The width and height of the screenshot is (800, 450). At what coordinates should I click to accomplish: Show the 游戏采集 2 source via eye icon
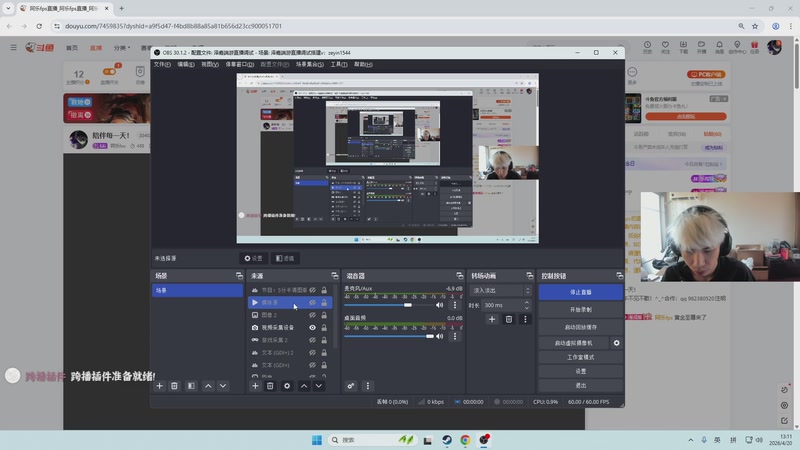pos(312,340)
